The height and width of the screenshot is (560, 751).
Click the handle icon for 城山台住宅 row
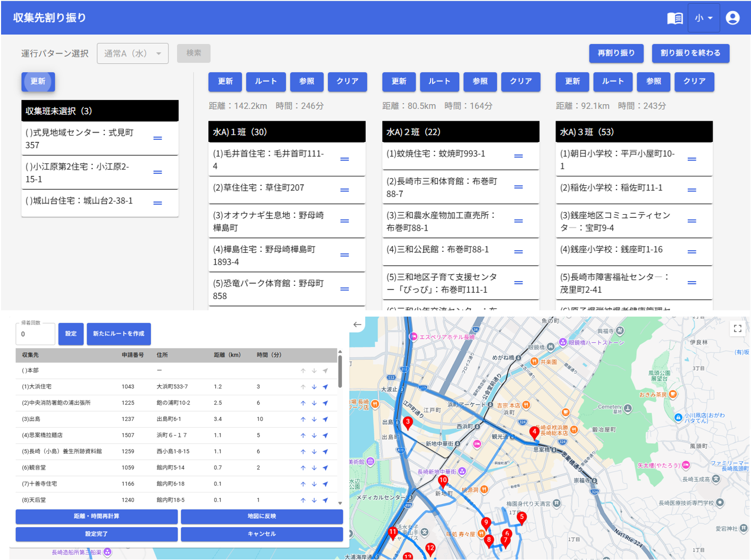pyautogui.click(x=158, y=203)
